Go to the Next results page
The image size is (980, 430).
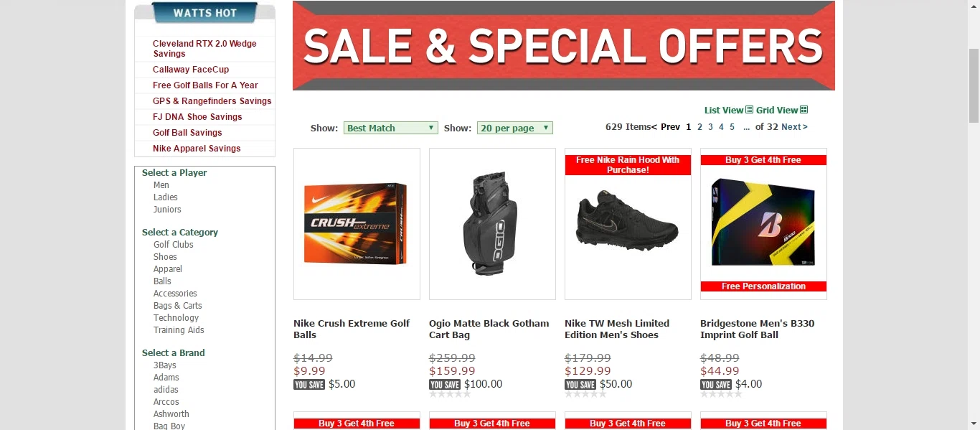tap(794, 127)
